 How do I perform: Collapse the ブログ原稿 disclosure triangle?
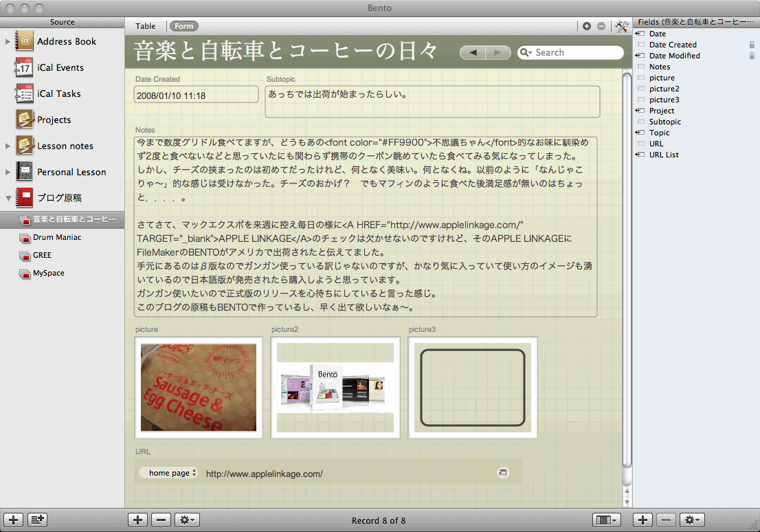pyautogui.click(x=8, y=198)
